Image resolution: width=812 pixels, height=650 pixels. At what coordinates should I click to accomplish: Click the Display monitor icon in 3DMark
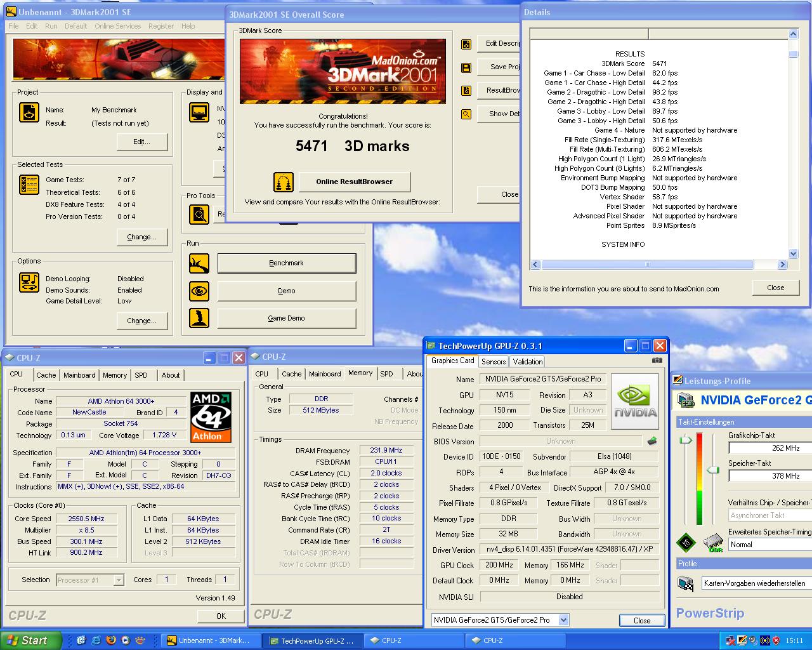click(x=199, y=112)
